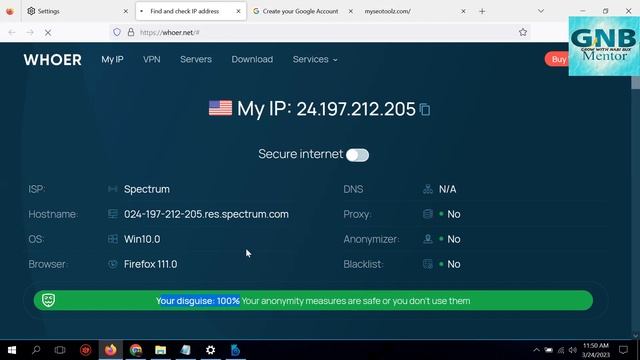Toggle the Secure internet switch
This screenshot has height=360, width=640.
[x=357, y=155]
